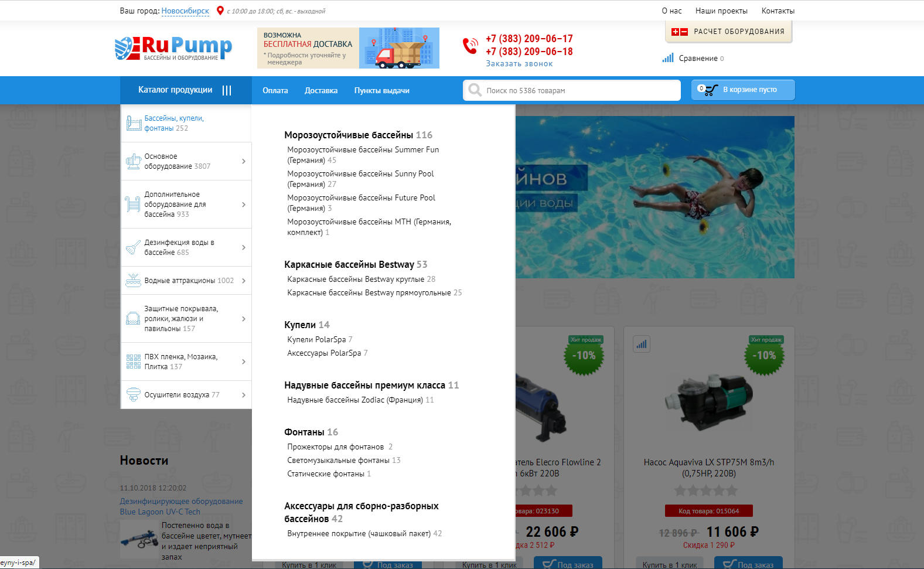
Task: Click the plus-minus calculator icon
Action: [680, 32]
